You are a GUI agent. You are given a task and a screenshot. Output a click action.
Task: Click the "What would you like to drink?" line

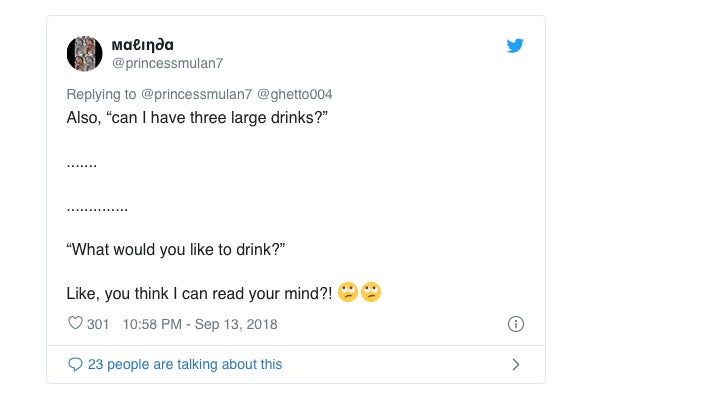point(176,249)
